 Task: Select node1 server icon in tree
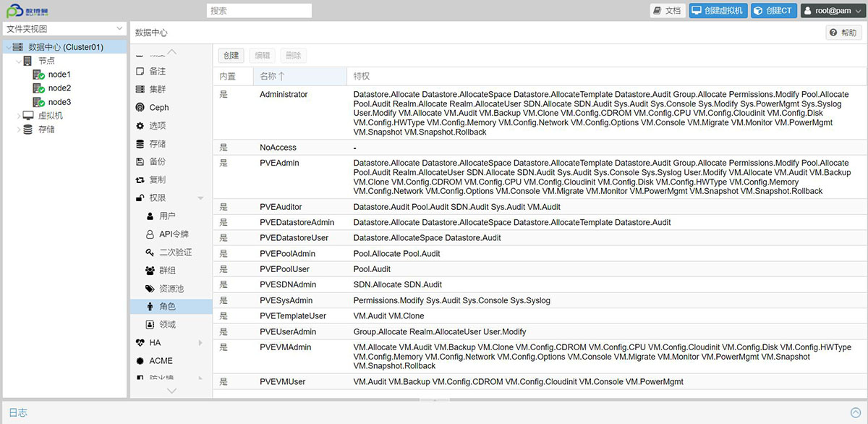tap(39, 75)
